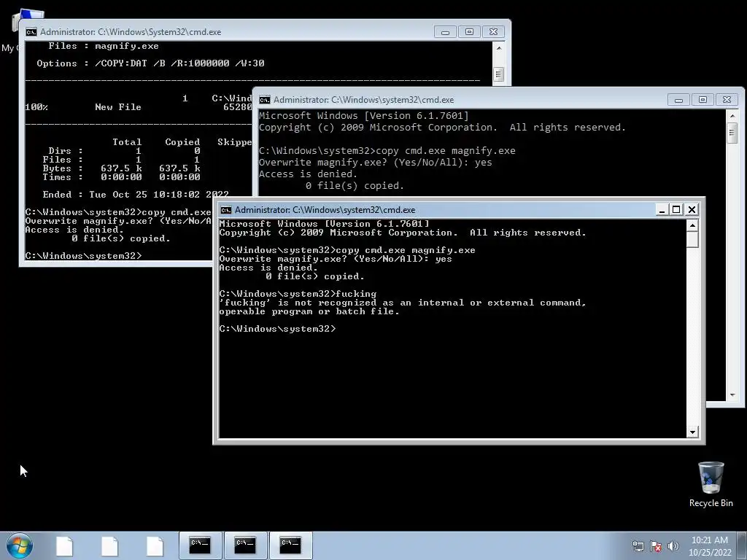This screenshot has height=560, width=747.
Task: Open the second blank file taskbar icon
Action: point(109,546)
